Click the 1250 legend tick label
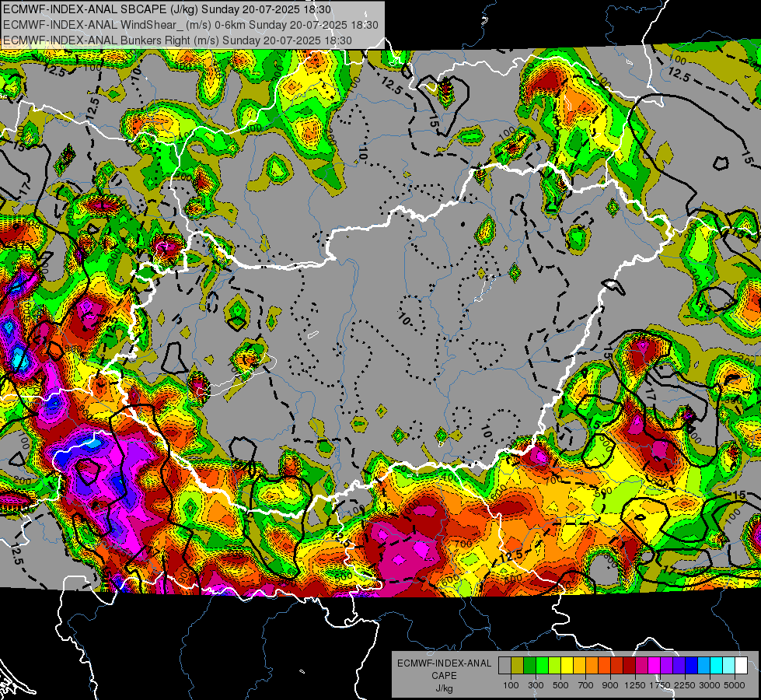This screenshot has width=761, height=700. pos(635,685)
